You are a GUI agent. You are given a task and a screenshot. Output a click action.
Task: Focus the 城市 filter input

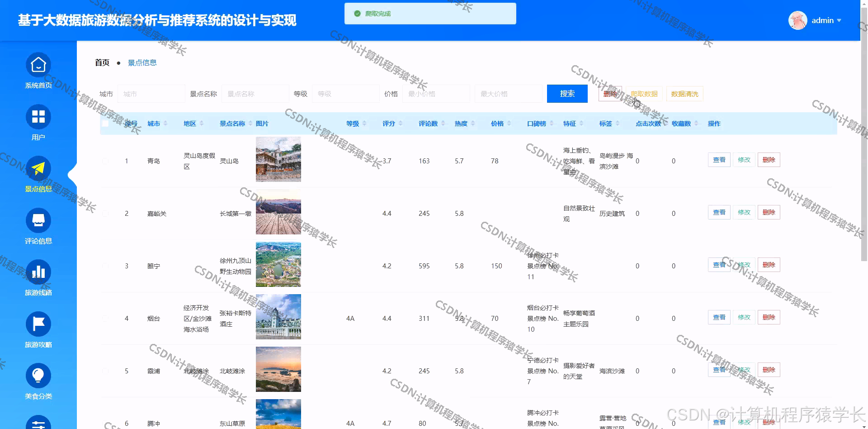pos(151,94)
